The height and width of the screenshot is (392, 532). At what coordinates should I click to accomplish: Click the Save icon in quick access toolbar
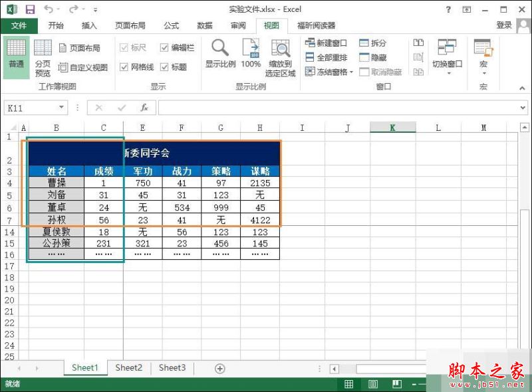[x=30, y=9]
